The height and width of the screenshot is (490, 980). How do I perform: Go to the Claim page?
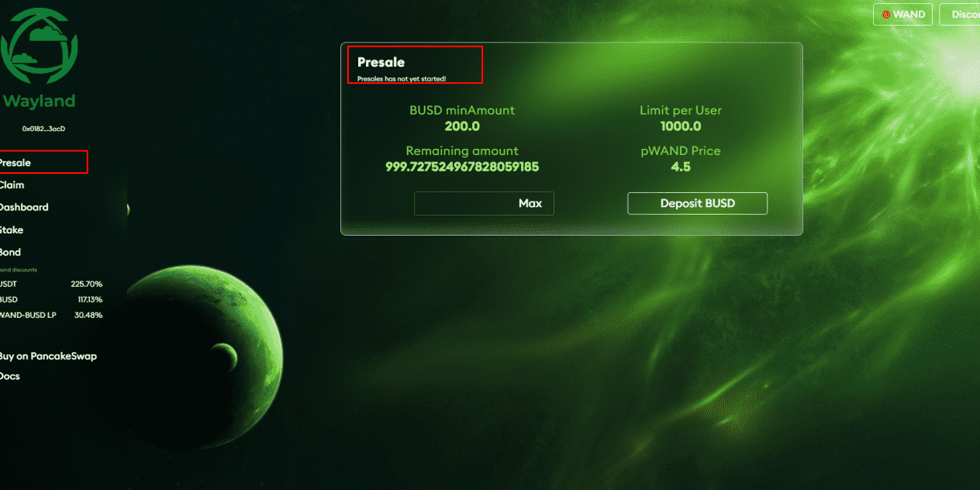(12, 185)
